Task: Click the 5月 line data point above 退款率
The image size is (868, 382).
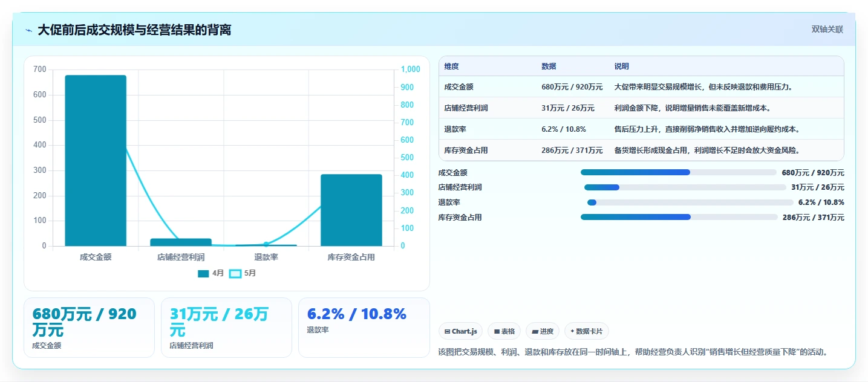Action: (266, 244)
